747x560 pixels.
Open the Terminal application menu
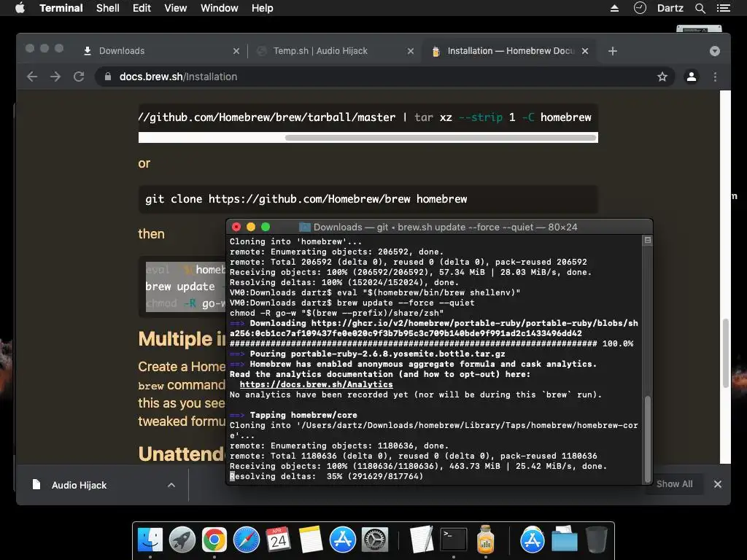[x=61, y=8]
